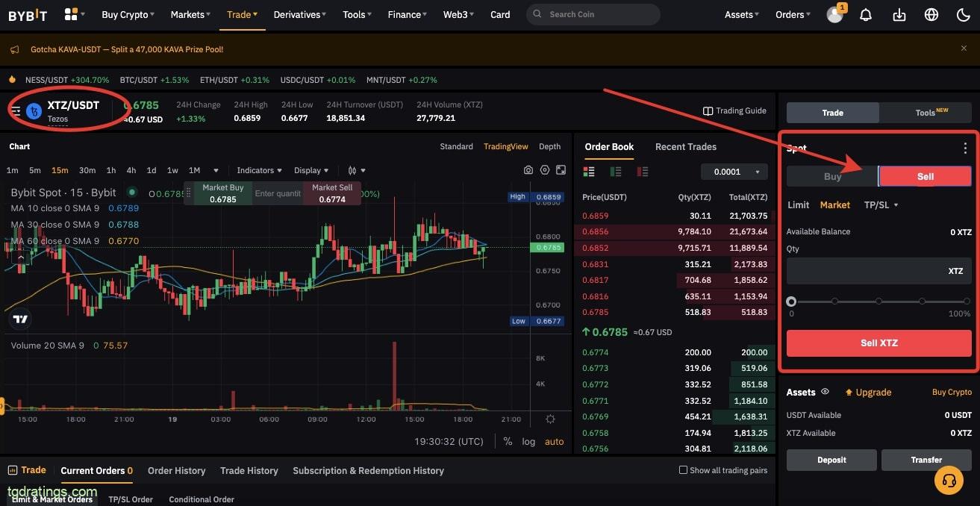
Task: Toggle auto scale on chart
Action: 555,441
